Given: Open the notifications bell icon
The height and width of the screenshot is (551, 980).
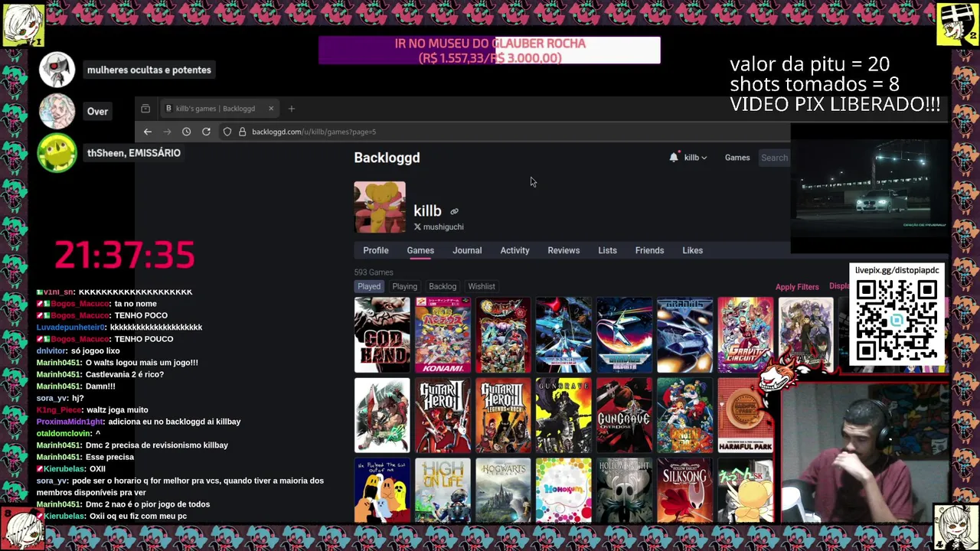Looking at the screenshot, I should pos(674,158).
